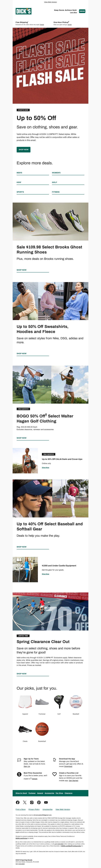Click the Favorites List heart icon
Screen dimensions: 101x868
tap(54, 774)
